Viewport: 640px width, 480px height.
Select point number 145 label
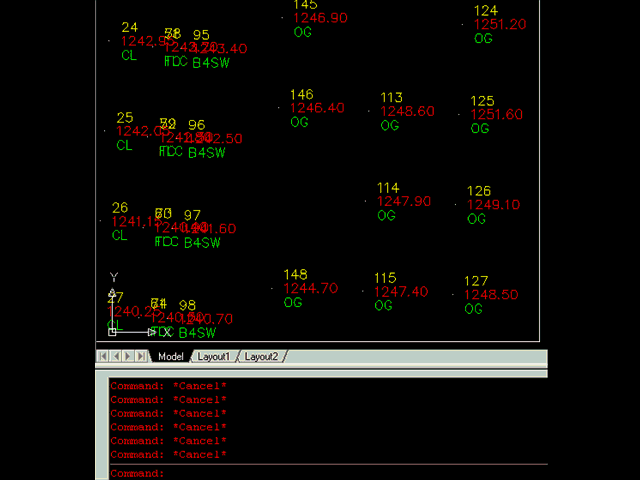click(x=305, y=5)
